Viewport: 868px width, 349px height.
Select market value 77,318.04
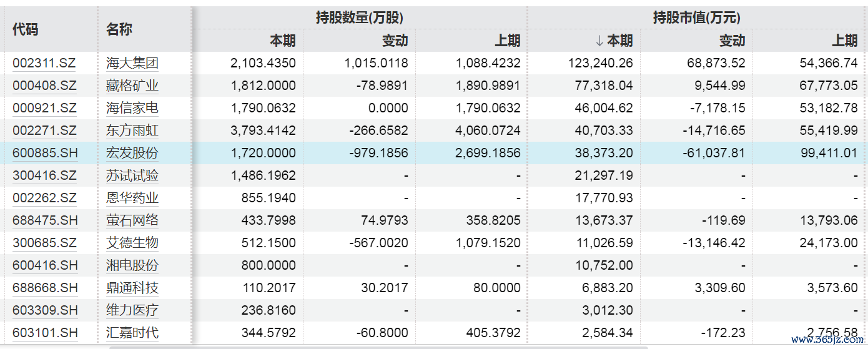(604, 86)
